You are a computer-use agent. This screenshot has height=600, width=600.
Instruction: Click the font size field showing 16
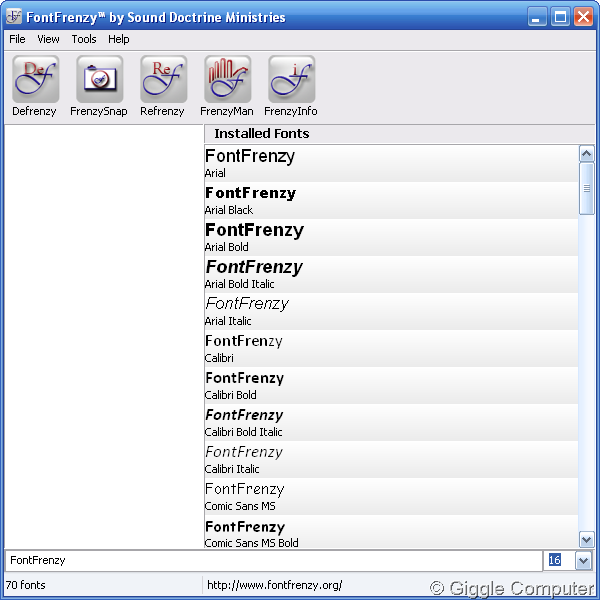559,561
